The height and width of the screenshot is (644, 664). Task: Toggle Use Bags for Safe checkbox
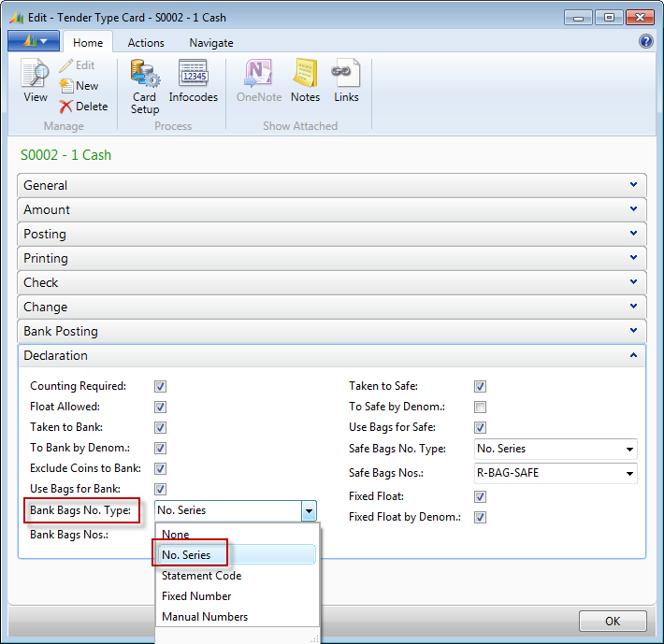[480, 427]
